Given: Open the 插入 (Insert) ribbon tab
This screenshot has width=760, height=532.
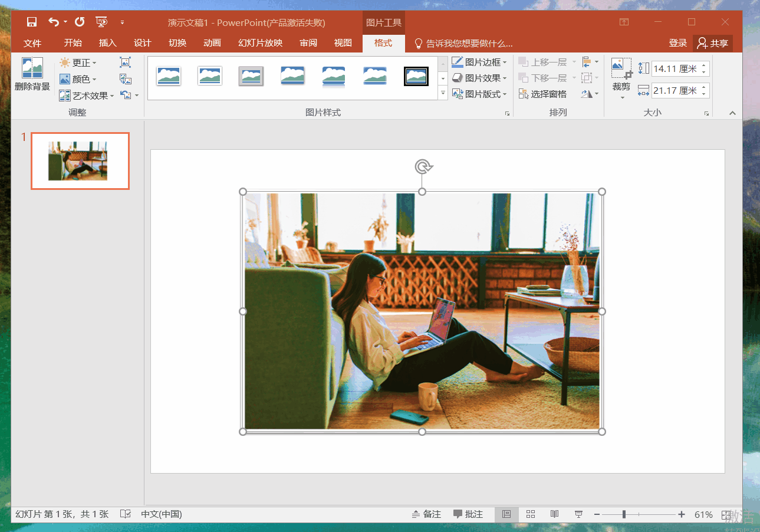Looking at the screenshot, I should pyautogui.click(x=107, y=43).
